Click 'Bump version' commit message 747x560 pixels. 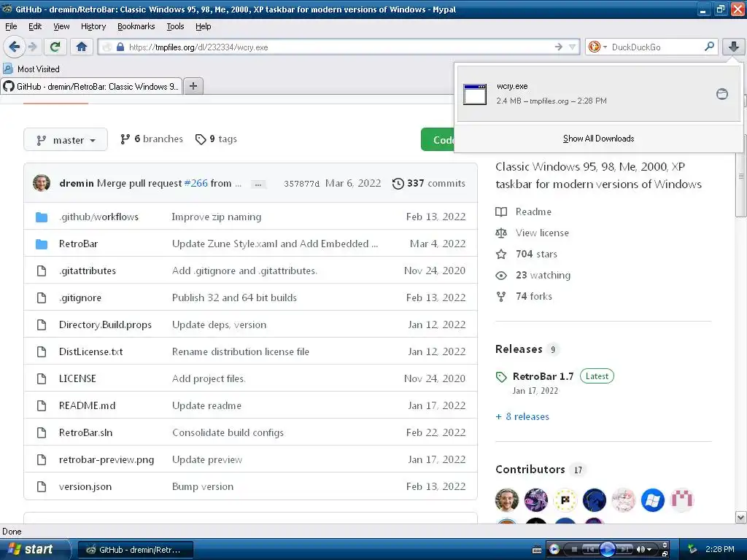pyautogui.click(x=203, y=486)
